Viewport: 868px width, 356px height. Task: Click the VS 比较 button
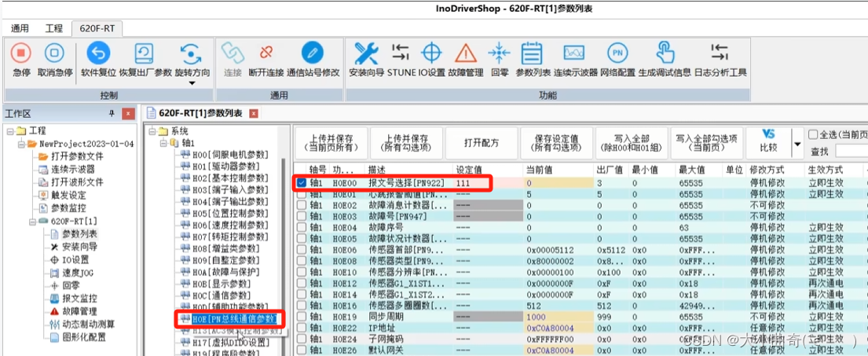pos(769,143)
